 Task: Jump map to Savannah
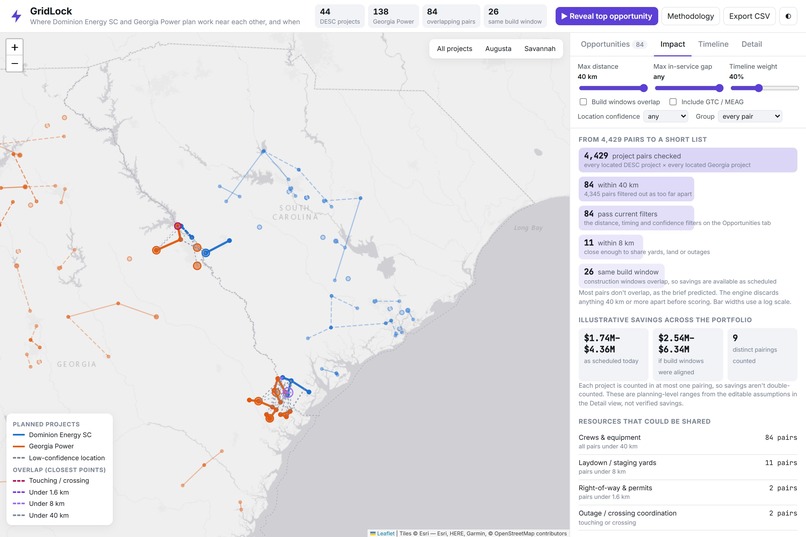coord(540,48)
